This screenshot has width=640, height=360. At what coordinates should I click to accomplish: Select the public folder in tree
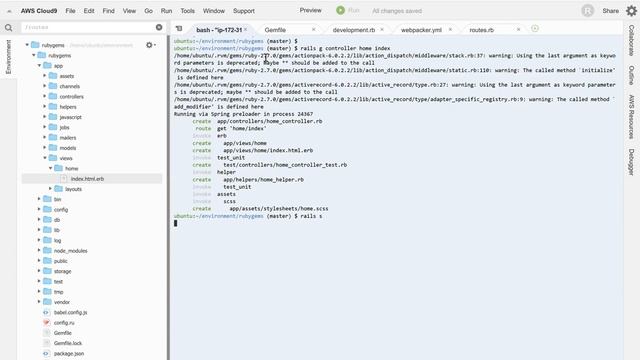[60, 261]
